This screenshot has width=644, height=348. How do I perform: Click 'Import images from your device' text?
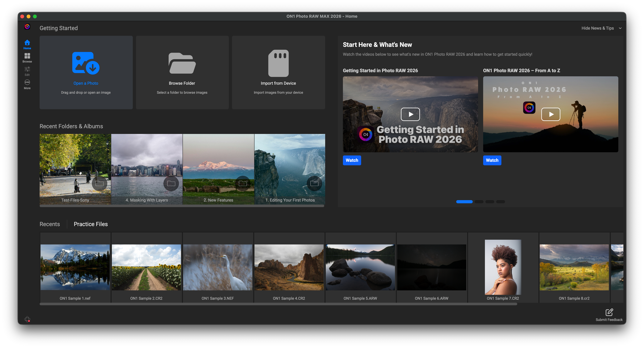pyautogui.click(x=278, y=92)
